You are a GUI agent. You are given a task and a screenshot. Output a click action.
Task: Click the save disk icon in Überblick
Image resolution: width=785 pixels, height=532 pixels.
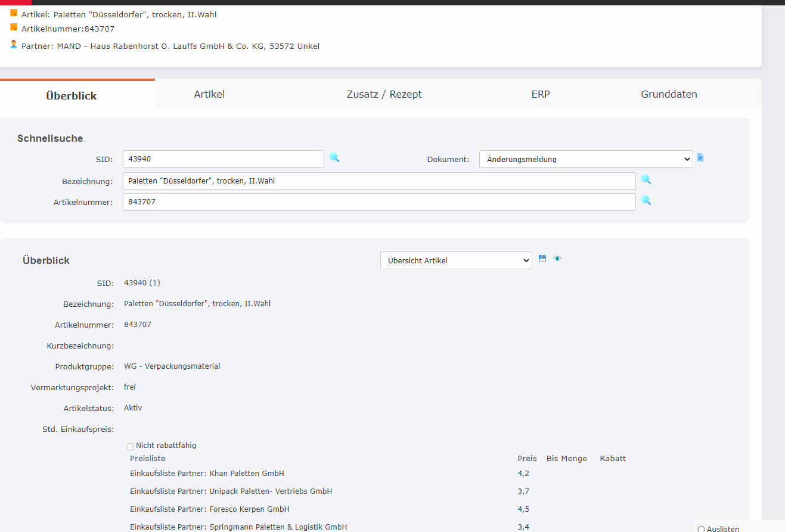tap(542, 259)
